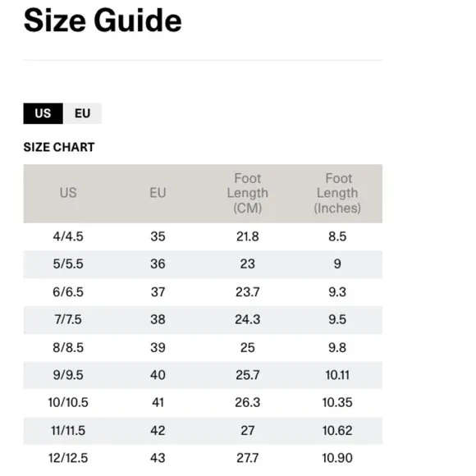Select the 12/12.5 US size cell
The width and height of the screenshot is (476, 476).
click(68, 458)
